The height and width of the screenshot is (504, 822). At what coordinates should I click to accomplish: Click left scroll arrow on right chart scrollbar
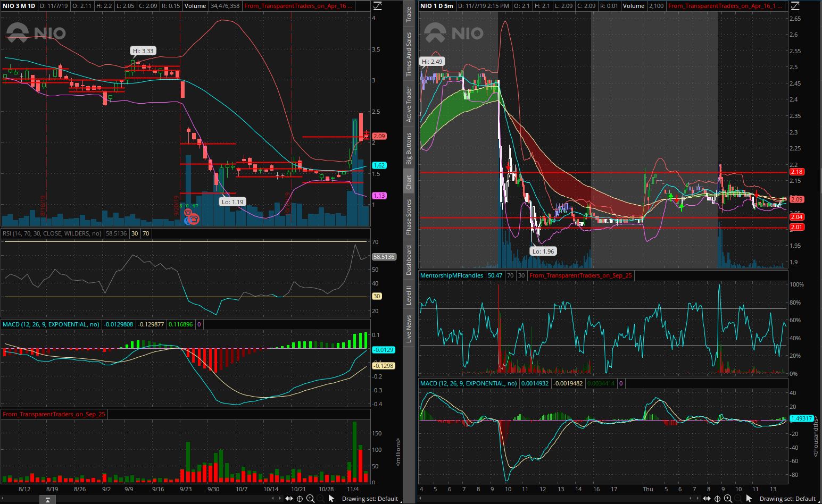coord(421,499)
